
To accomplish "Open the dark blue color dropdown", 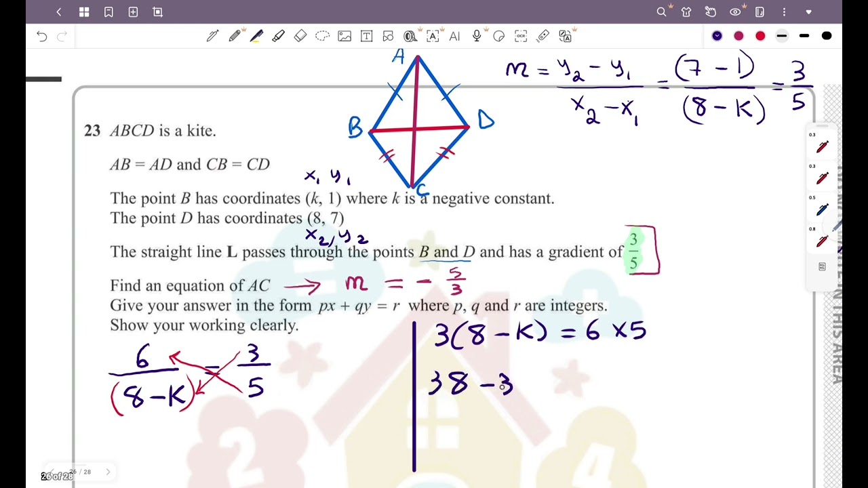I will point(717,36).
